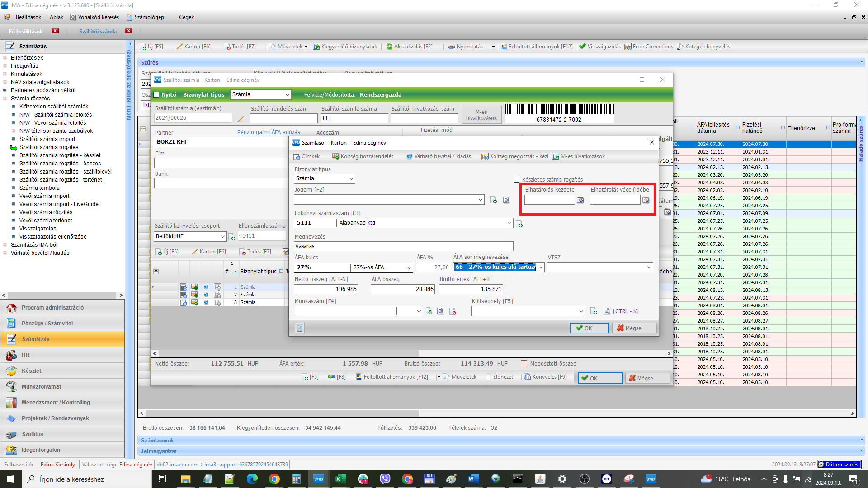Click Megnevezés field containing Vásárlás

(403, 246)
